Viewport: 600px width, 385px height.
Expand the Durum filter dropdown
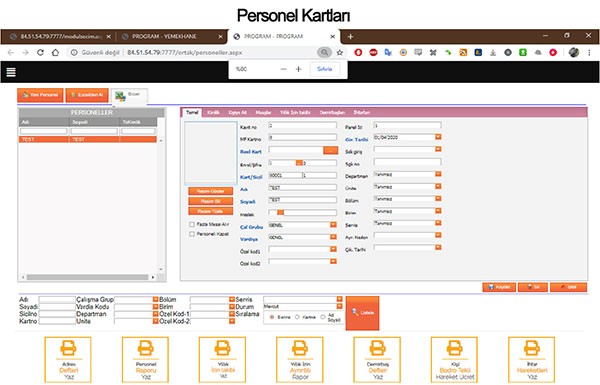click(339, 306)
